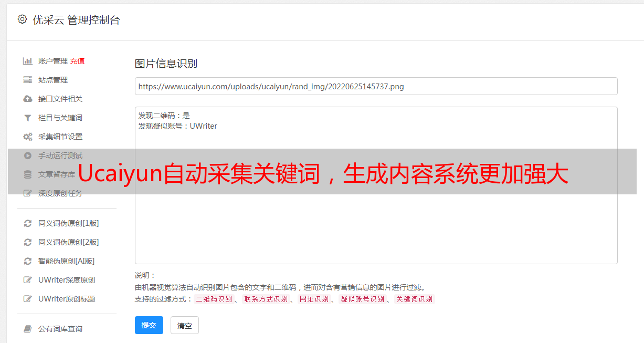Image resolution: width=644 pixels, height=343 pixels.
Task: Click the recognition result text area
Action: [376, 185]
